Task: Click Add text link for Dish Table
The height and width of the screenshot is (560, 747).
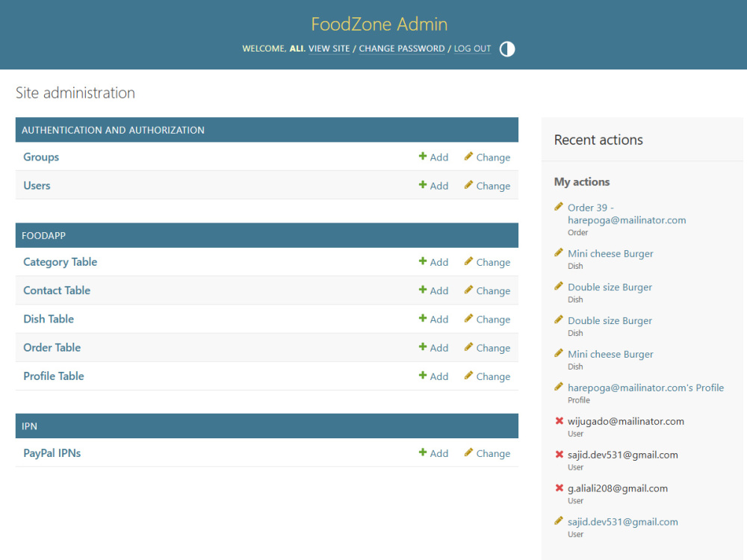Action: pyautogui.click(x=438, y=319)
